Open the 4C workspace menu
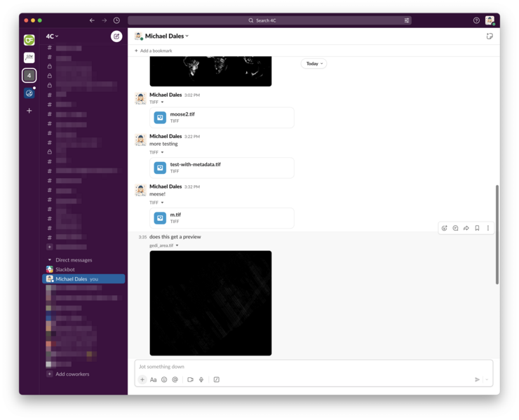This screenshot has height=420, width=519. 52,36
